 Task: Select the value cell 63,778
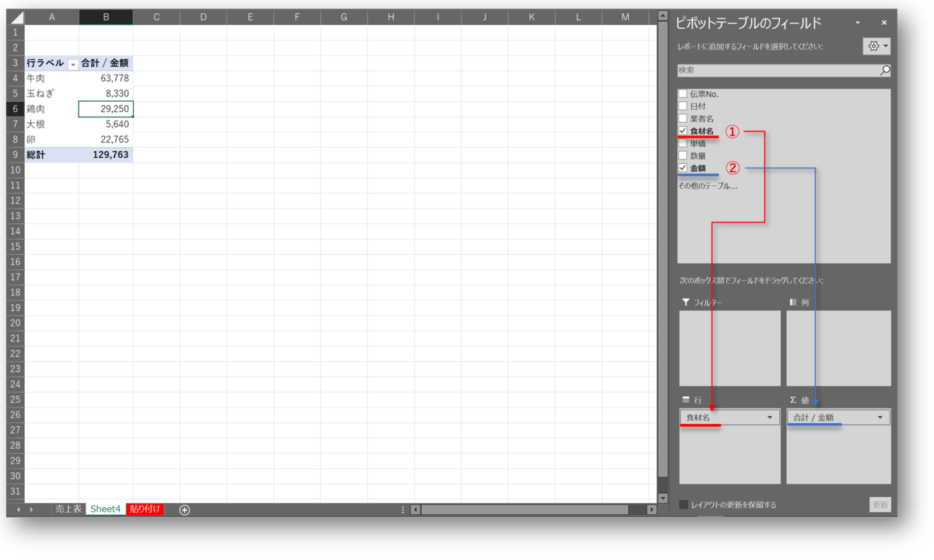coord(106,79)
